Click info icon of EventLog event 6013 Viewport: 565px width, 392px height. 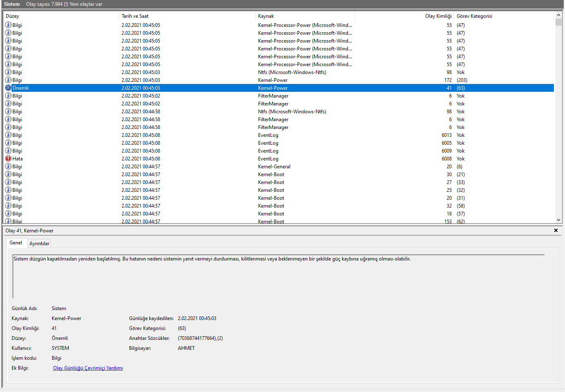(8, 135)
